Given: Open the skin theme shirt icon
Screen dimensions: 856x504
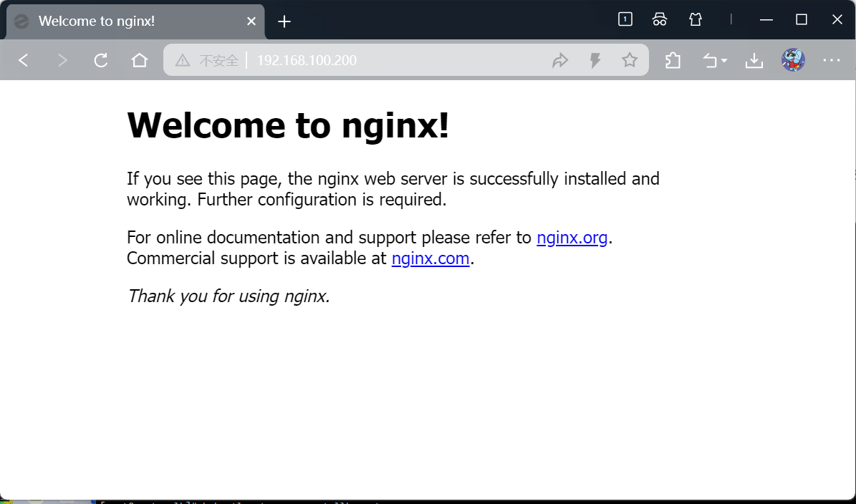Looking at the screenshot, I should [x=695, y=19].
